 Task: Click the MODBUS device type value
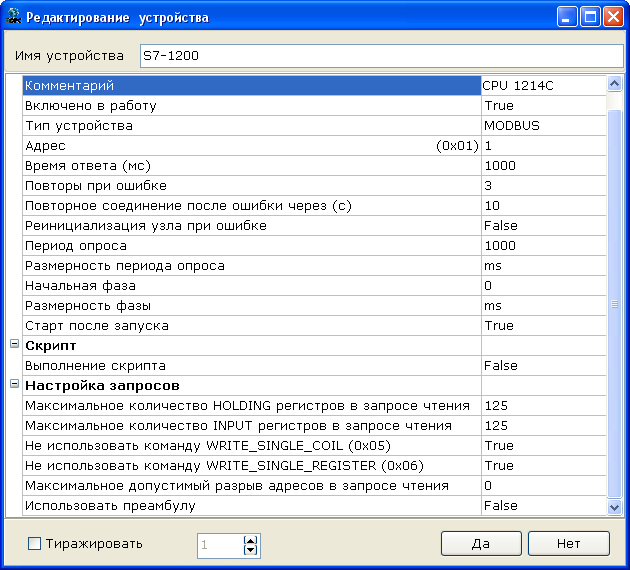543,126
